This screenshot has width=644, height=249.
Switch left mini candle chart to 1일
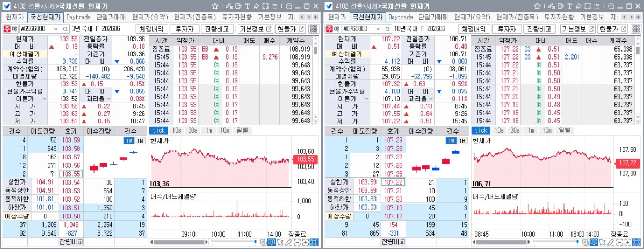point(128,141)
